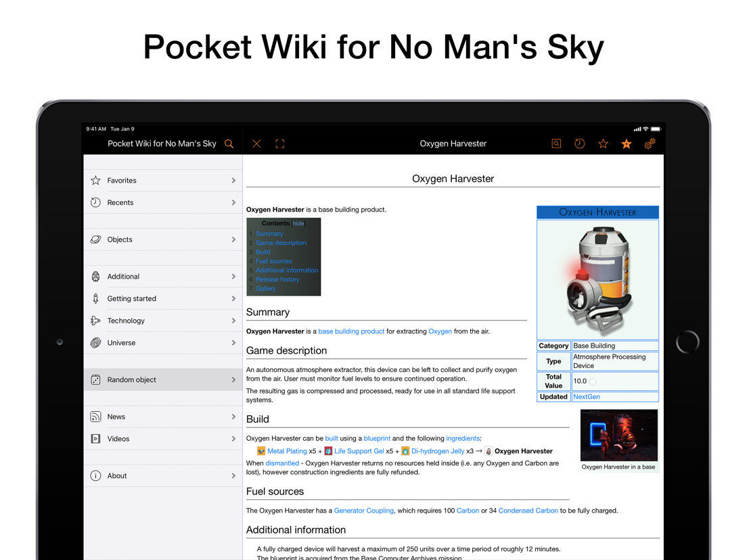Screen dimensions: 747x560
Task: Open find-in-page search icon
Action: 556,144
